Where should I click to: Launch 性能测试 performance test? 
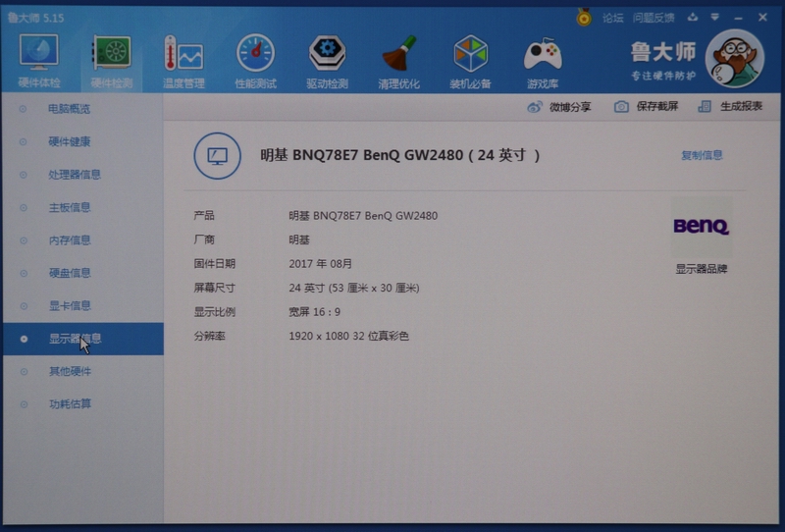[x=256, y=61]
